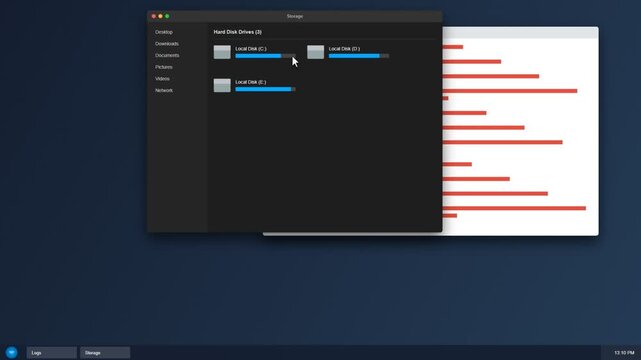This screenshot has height=360, width=641.
Task: Select Network in the sidebar
Action: click(x=164, y=90)
